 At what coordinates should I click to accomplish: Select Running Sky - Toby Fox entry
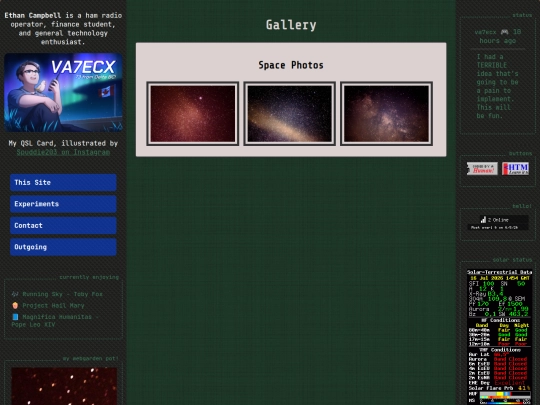click(x=62, y=294)
